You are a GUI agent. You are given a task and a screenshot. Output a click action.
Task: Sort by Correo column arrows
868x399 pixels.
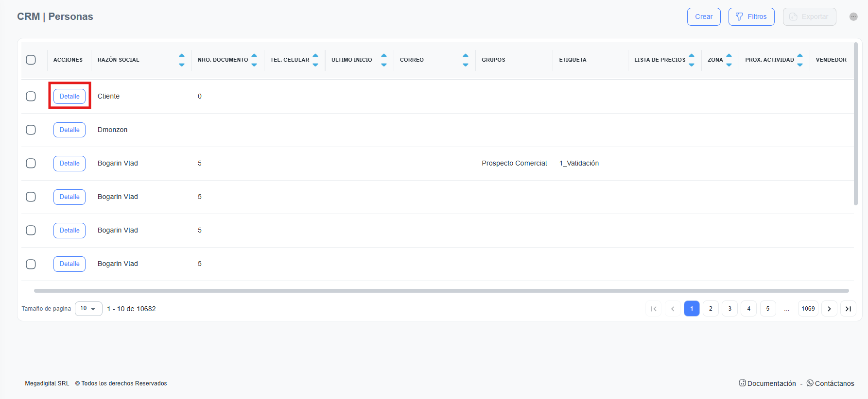(465, 60)
